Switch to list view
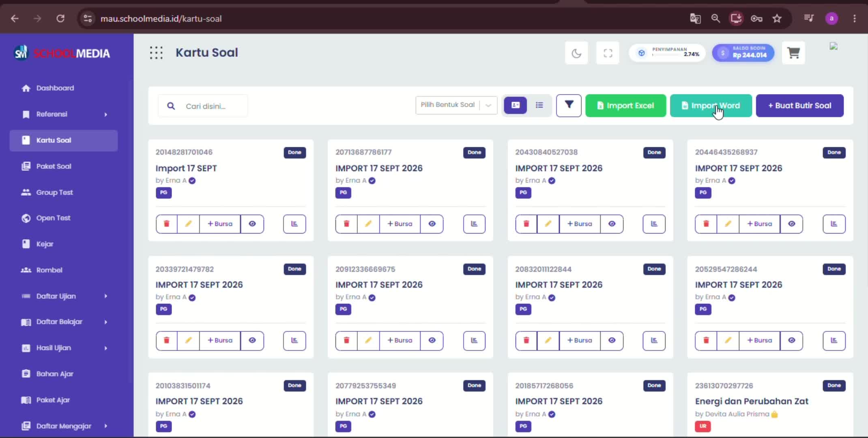The image size is (868, 438). coord(539,105)
